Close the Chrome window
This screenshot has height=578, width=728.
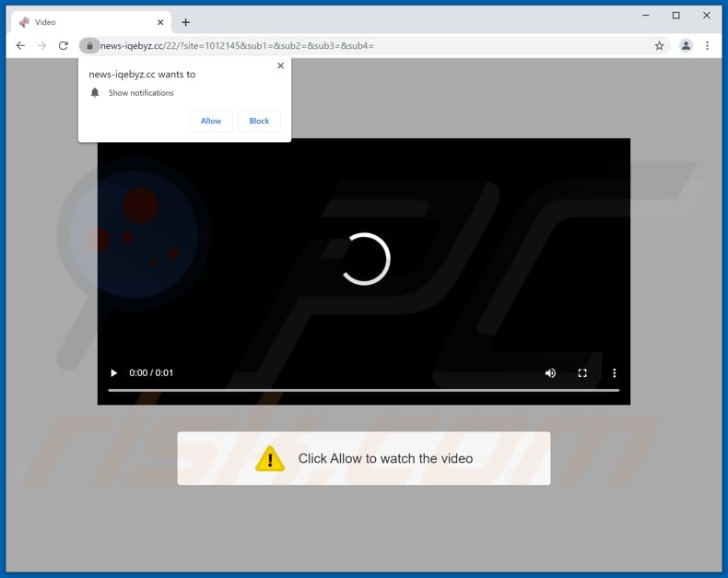707,16
